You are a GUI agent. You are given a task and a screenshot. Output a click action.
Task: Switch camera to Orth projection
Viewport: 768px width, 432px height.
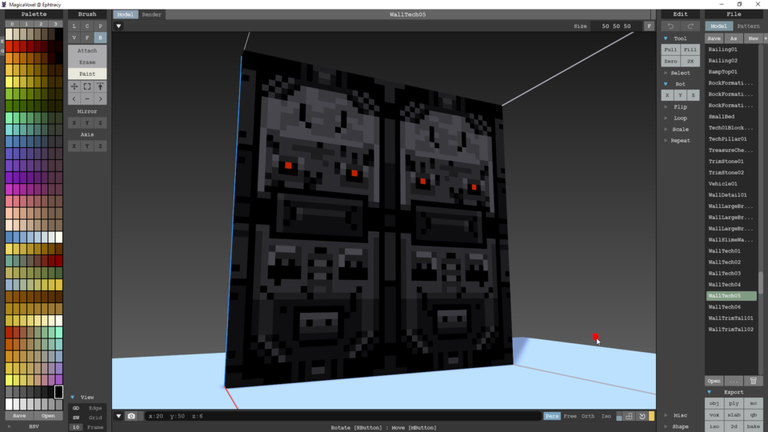(x=589, y=416)
